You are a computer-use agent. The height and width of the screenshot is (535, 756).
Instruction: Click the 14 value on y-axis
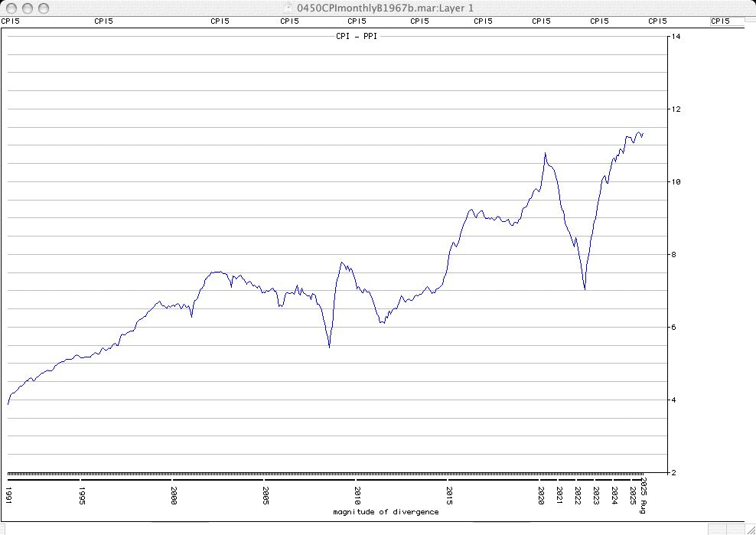click(676, 37)
